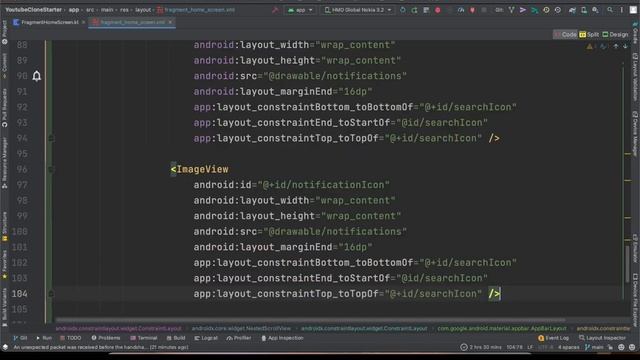Click the Apply Code Changes icon

[426, 10]
